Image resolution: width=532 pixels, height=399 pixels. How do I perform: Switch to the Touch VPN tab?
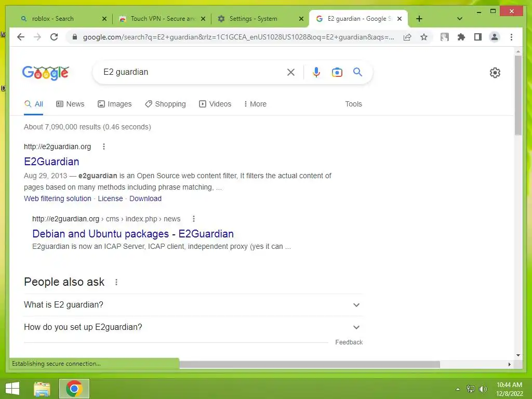(162, 19)
